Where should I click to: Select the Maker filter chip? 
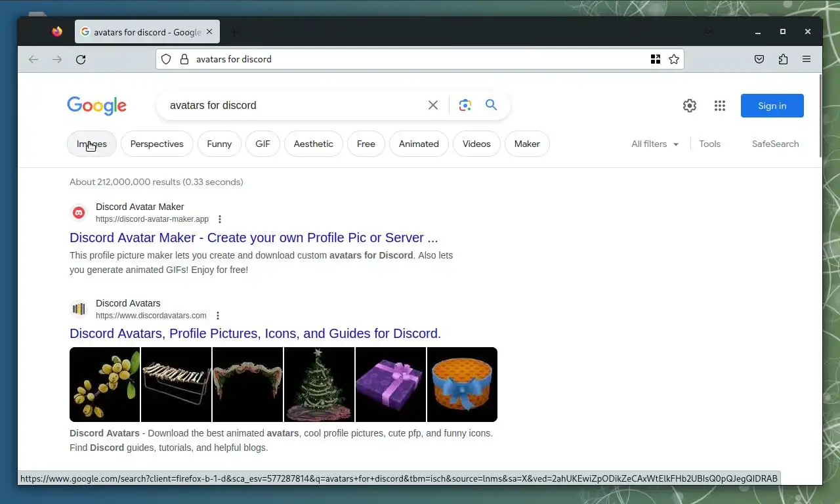point(527,144)
